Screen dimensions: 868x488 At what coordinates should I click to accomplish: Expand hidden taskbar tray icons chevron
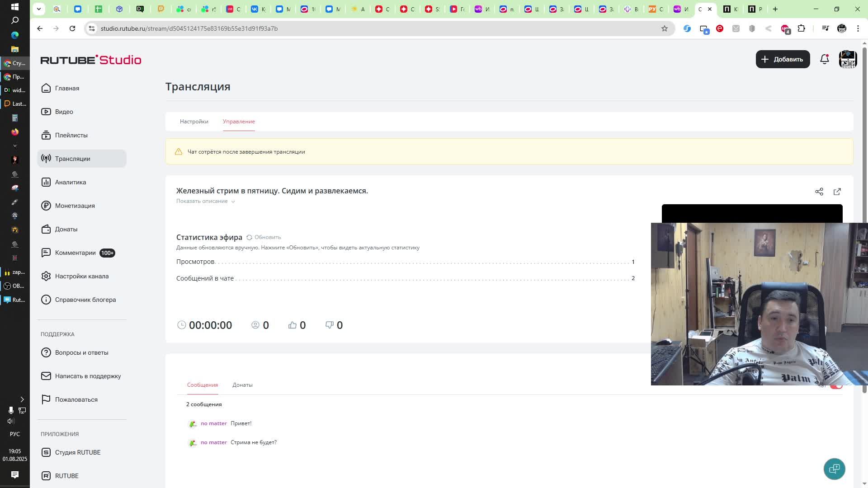22,399
